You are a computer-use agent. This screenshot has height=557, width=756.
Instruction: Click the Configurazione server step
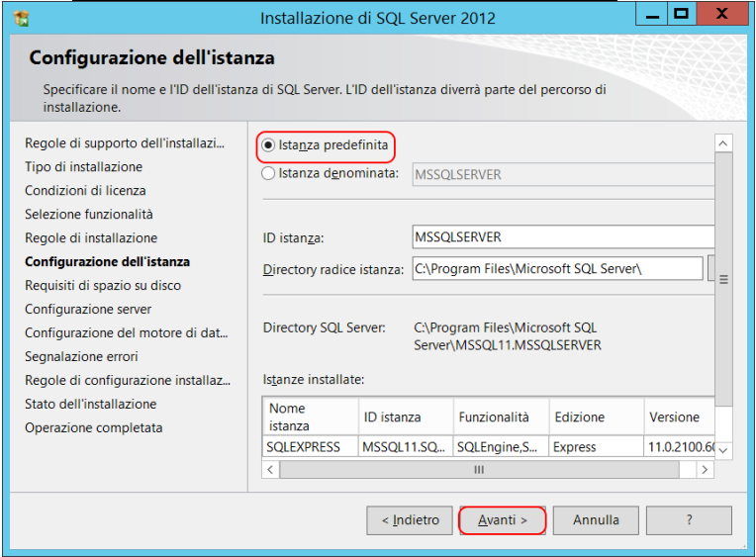click(x=88, y=309)
